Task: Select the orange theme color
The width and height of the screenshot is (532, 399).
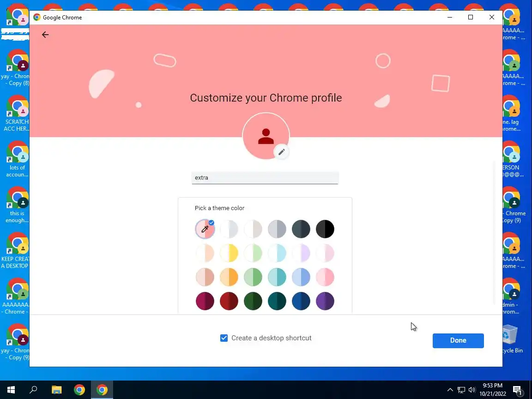Action: click(229, 277)
